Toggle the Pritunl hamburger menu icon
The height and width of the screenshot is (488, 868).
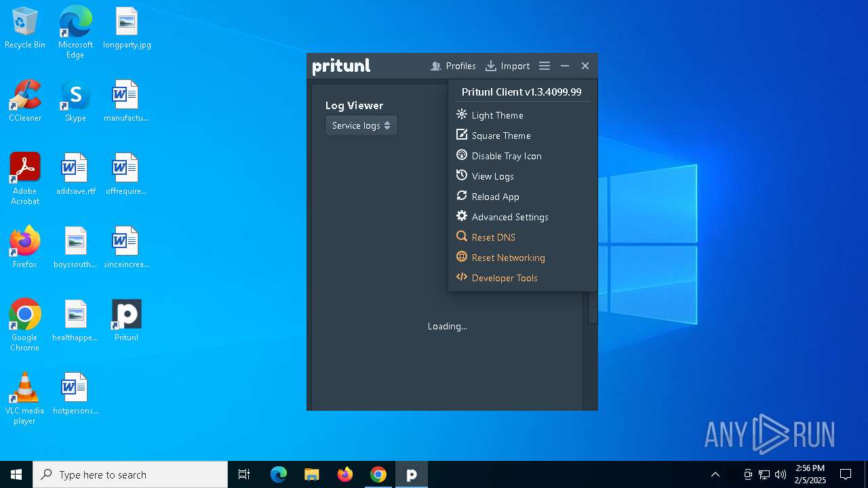pos(545,66)
